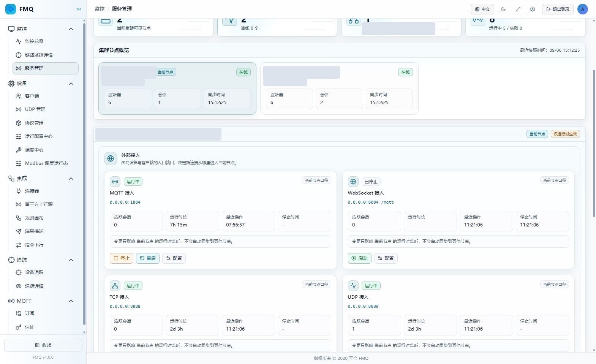Click the TCP 接入 network icon
Screen dimensions: 596x364
115,286
